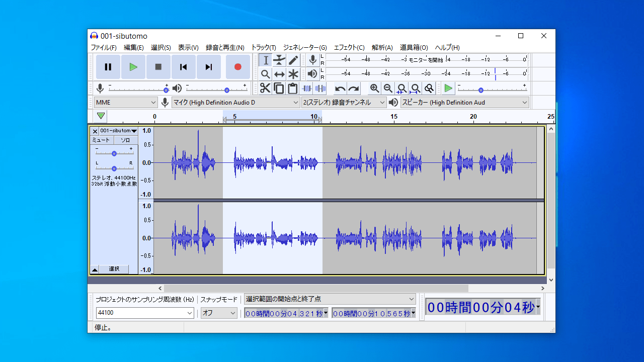Open the スナップモード オフ dropdown
Viewport: 644px width, 362px height.
219,313
